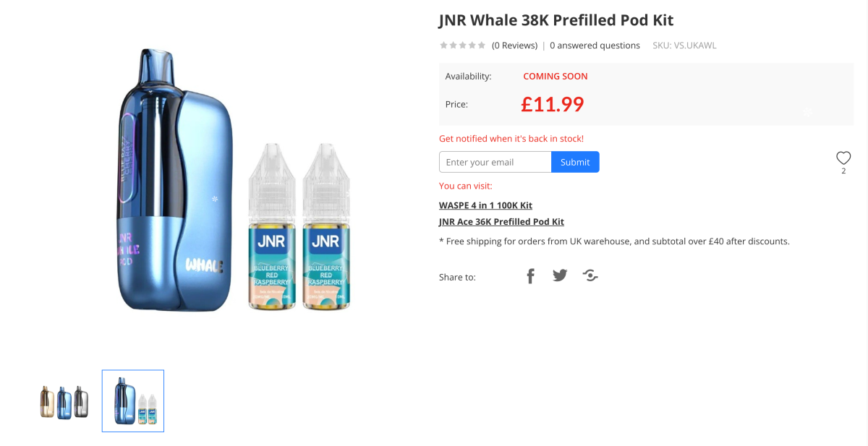Click the second rating star
The width and height of the screenshot is (868, 446).
coord(453,45)
